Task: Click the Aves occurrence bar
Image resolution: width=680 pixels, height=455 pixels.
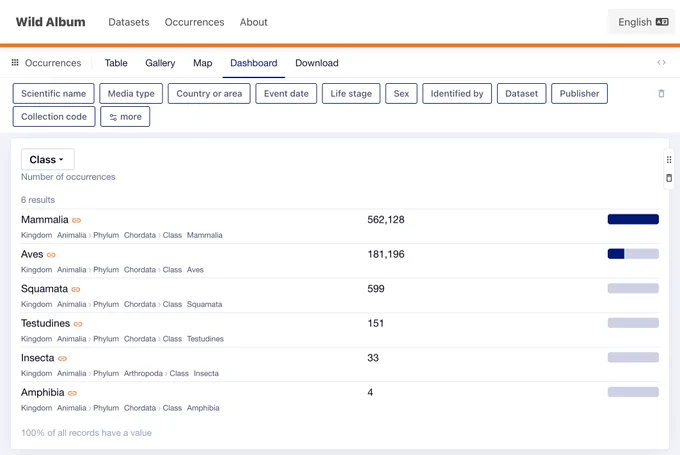Action: (633, 254)
